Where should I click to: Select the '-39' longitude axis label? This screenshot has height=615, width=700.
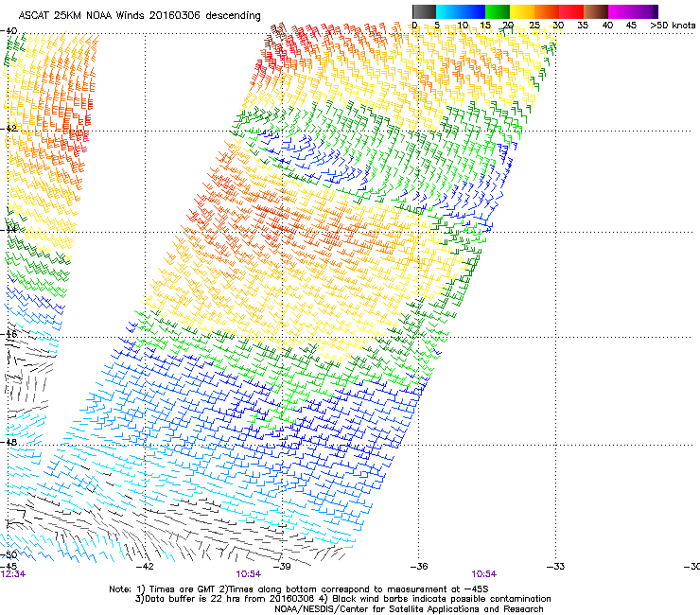click(282, 567)
